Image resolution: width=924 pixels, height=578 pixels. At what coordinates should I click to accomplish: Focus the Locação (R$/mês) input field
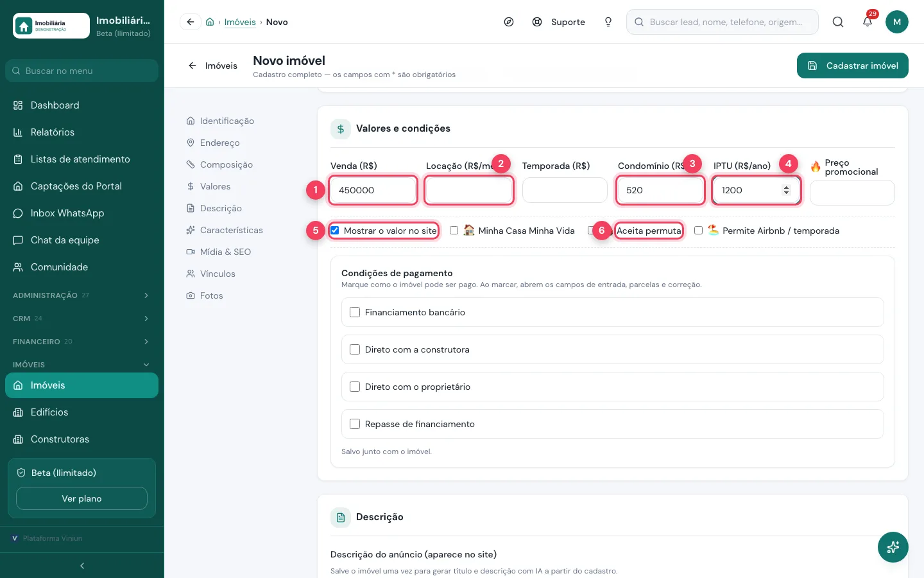pyautogui.click(x=469, y=190)
